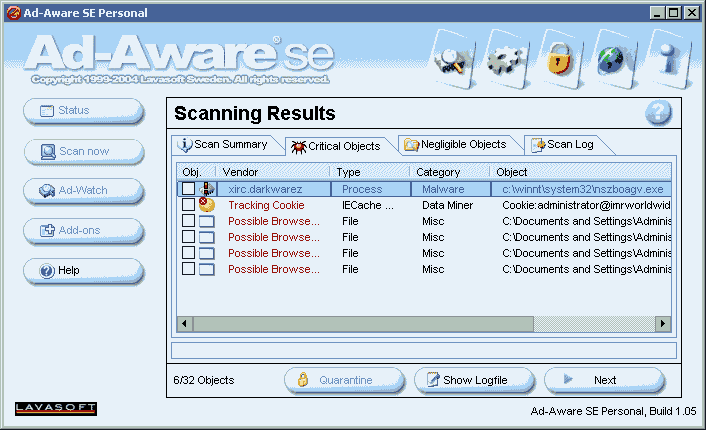Click the nszboagv.exe object path
This screenshot has height=430, width=706.
(x=583, y=189)
